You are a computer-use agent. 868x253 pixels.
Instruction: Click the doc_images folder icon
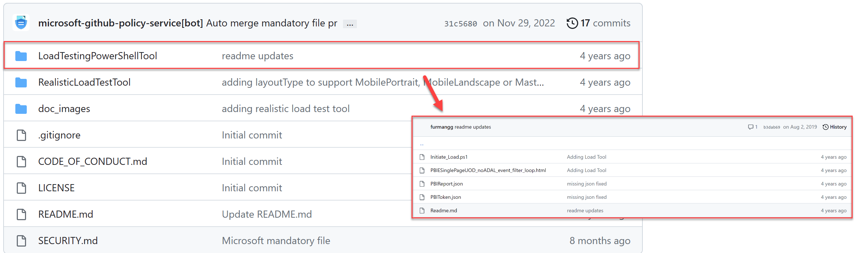(21, 109)
